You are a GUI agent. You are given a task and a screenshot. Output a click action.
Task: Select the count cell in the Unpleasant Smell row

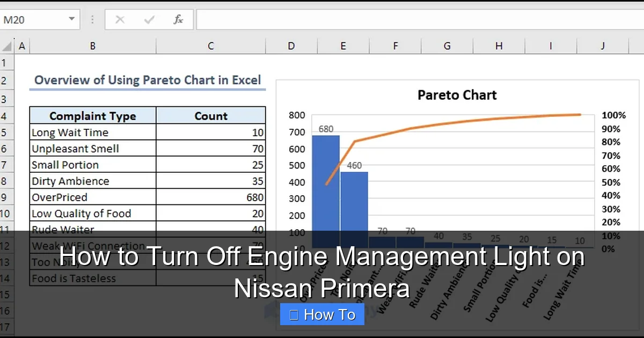[211, 149]
